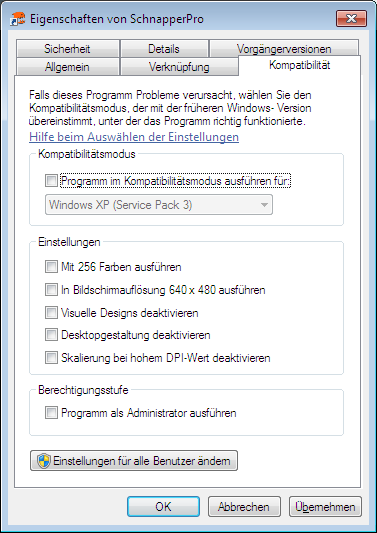Check Mit 256 Farben ausführen
The image size is (377, 533).
pyautogui.click(x=51, y=267)
